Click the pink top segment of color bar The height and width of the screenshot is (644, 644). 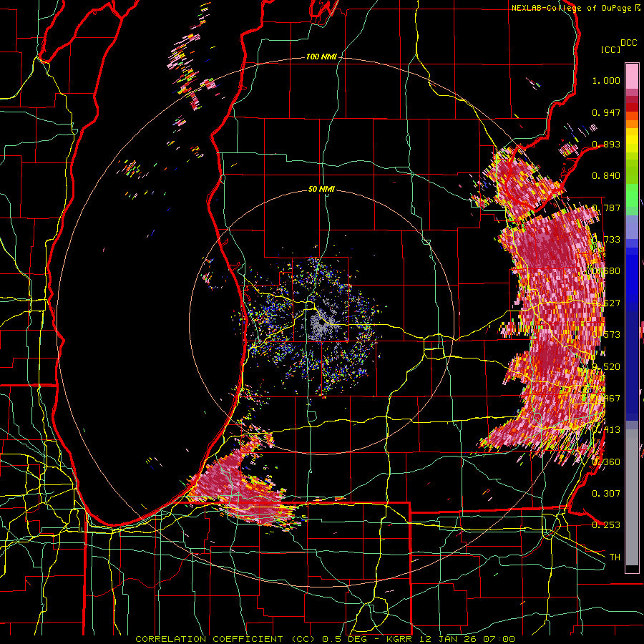tap(632, 76)
